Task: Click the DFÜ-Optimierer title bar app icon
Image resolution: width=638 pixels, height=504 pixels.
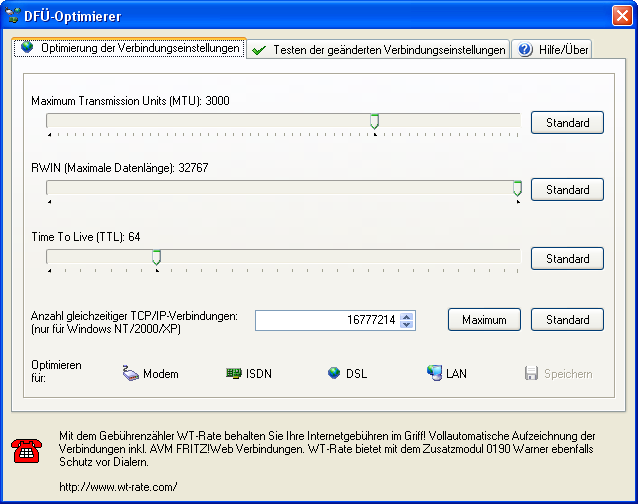Action: 13,15
